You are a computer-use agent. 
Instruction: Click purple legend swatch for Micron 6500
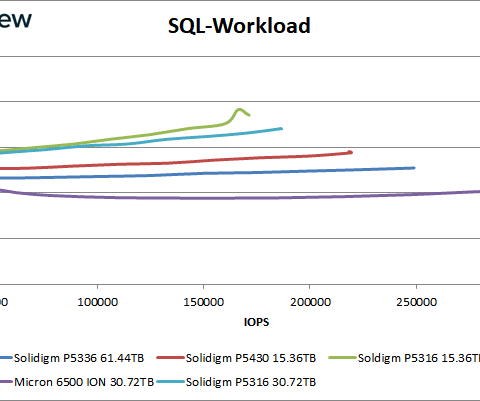6,382
